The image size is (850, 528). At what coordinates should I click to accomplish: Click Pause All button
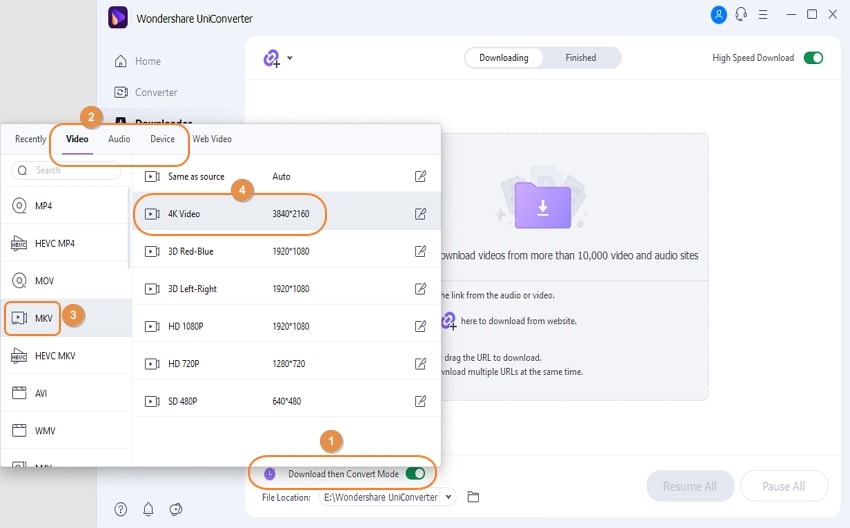(x=784, y=486)
